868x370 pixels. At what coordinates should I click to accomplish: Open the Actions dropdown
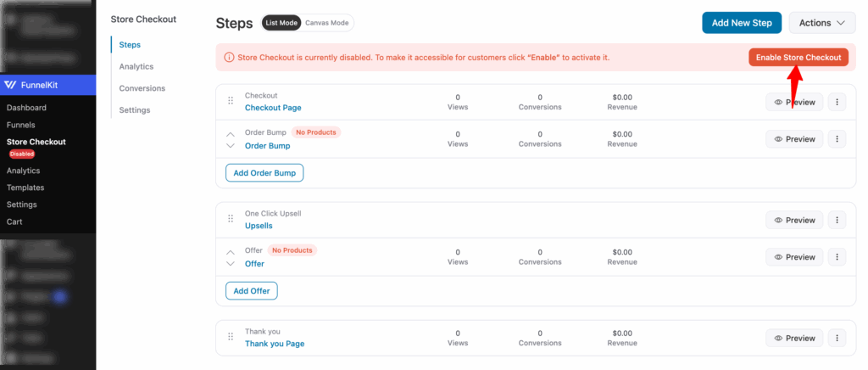[822, 23]
